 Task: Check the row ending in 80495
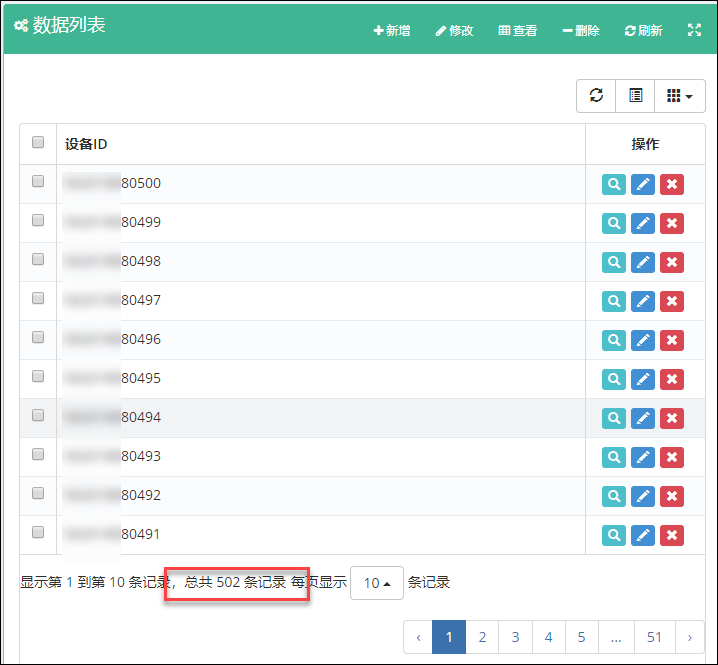38,376
